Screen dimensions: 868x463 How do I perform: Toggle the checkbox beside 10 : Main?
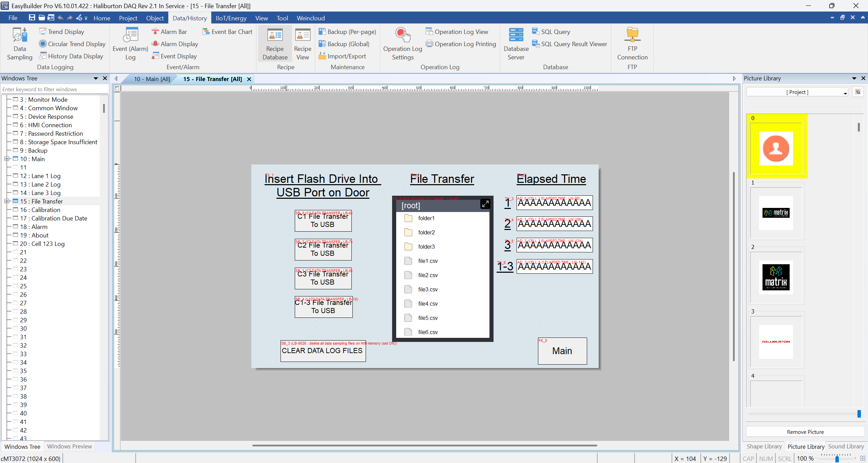tap(15, 158)
